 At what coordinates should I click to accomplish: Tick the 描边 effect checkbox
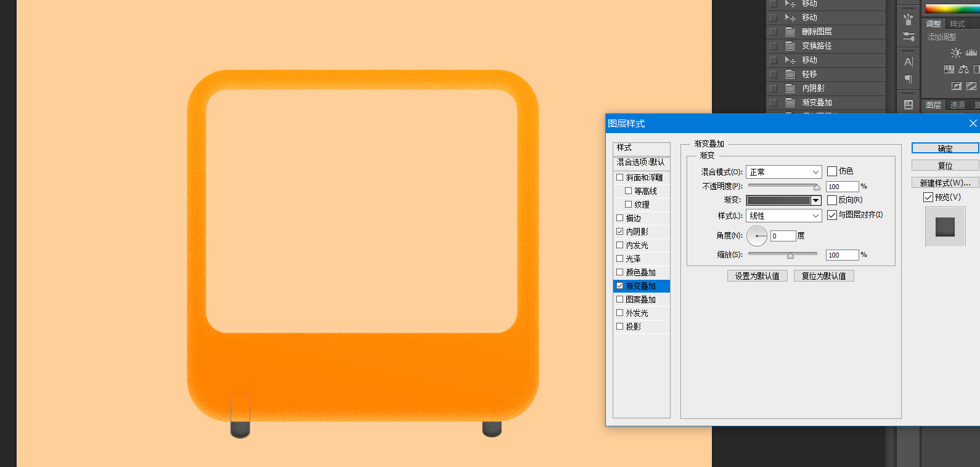(620, 218)
